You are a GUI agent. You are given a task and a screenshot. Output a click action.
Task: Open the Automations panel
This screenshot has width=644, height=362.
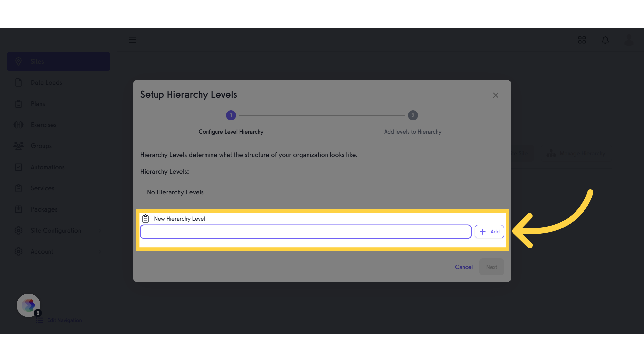pyautogui.click(x=47, y=167)
